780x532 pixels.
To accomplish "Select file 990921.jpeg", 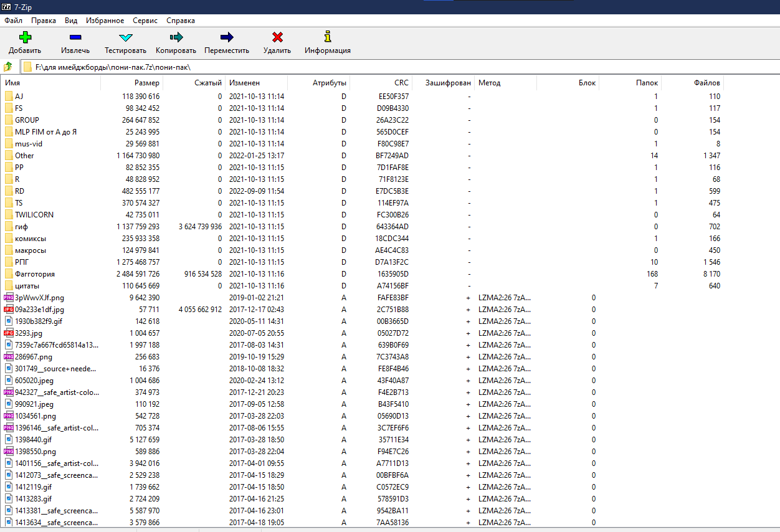I will 34,404.
